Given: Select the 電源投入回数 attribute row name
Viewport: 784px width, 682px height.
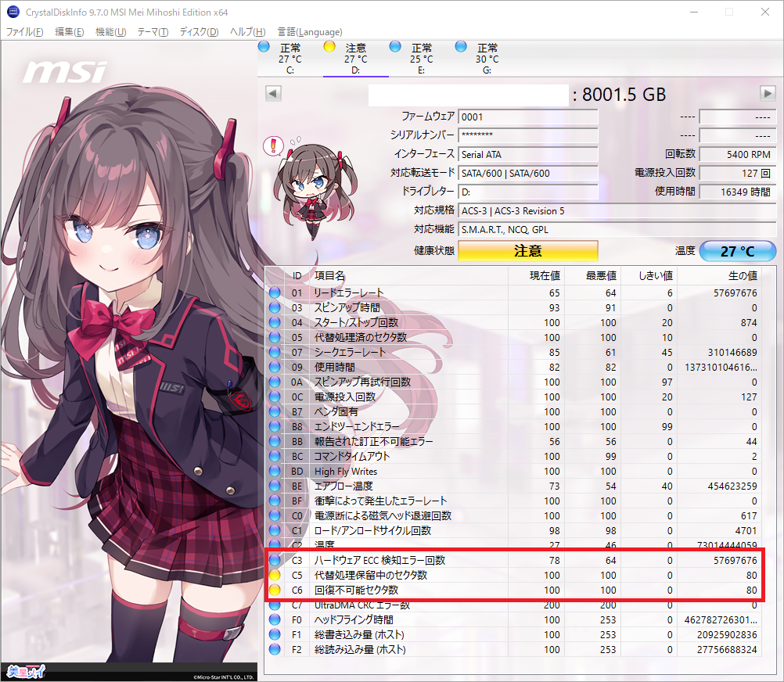Looking at the screenshot, I should [345, 397].
